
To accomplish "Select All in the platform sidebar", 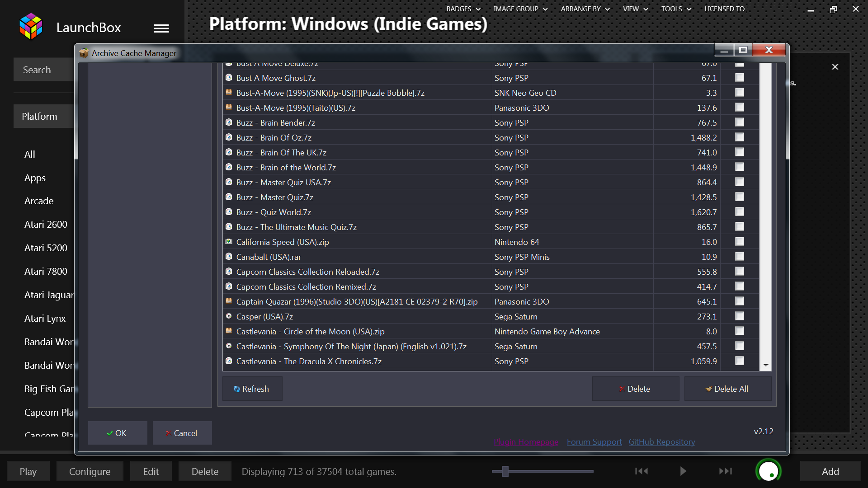I will [30, 155].
